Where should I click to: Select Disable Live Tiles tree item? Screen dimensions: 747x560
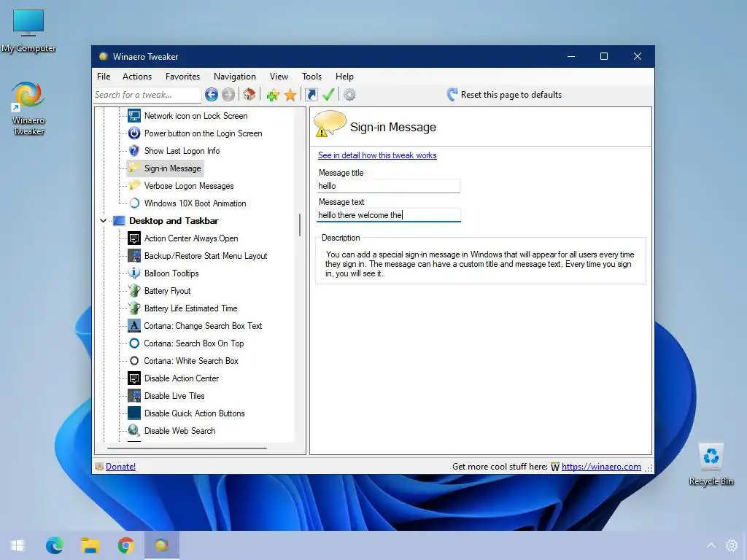(x=174, y=396)
